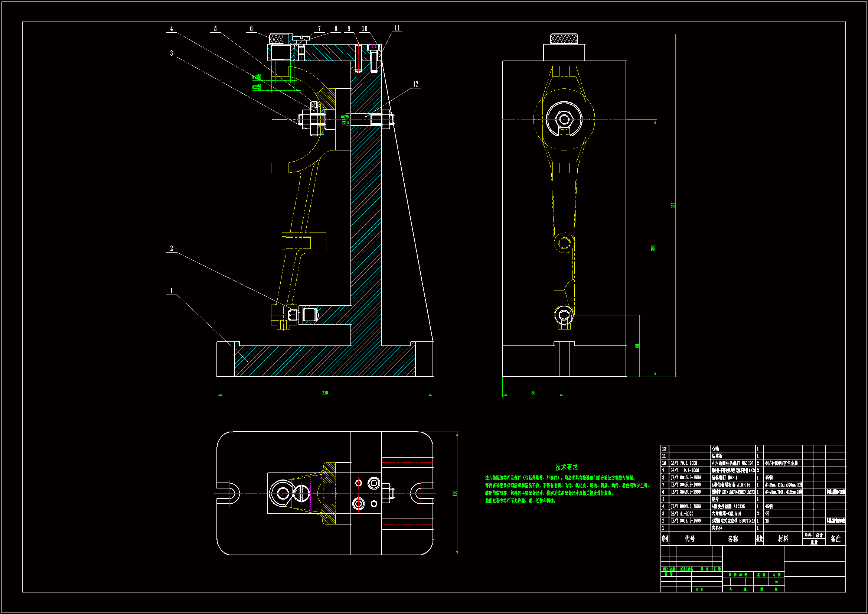Click part number 12 leader label

pyautogui.click(x=415, y=84)
